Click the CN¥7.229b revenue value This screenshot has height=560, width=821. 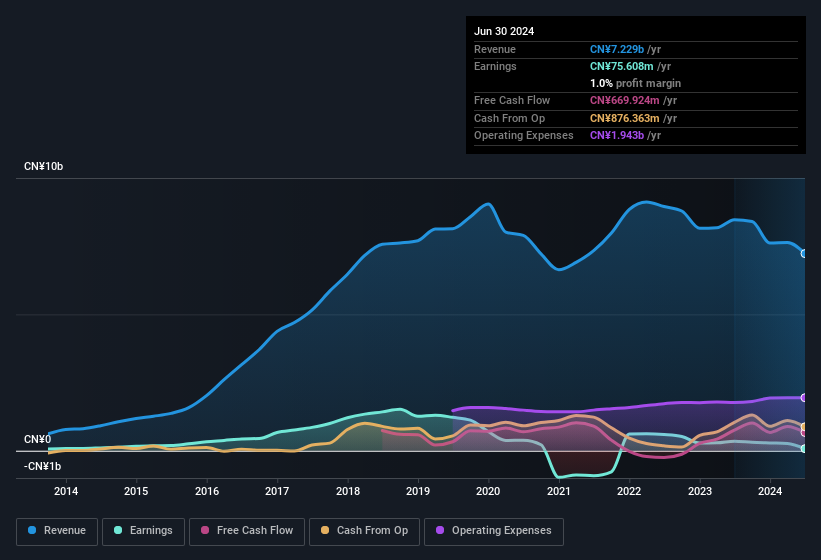click(x=617, y=49)
